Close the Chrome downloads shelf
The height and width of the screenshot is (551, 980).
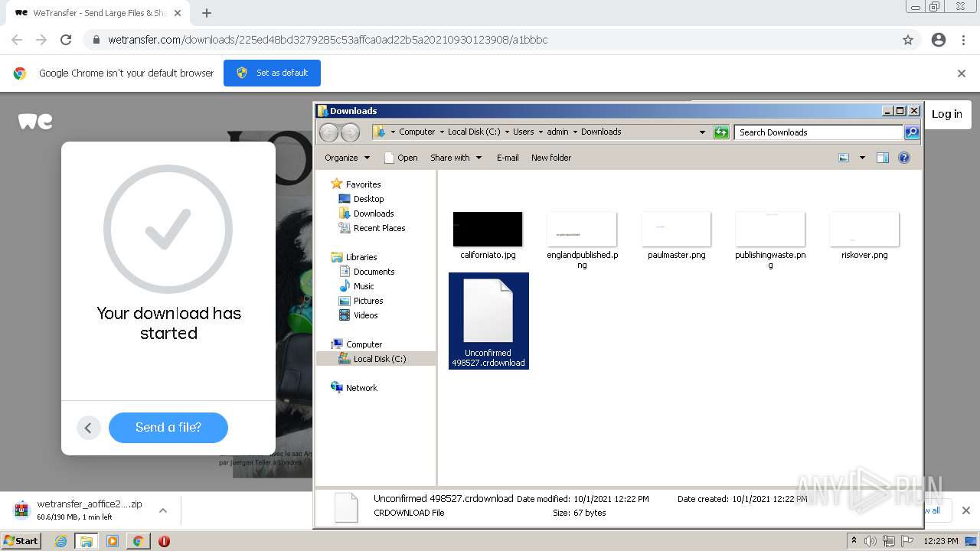(x=965, y=510)
